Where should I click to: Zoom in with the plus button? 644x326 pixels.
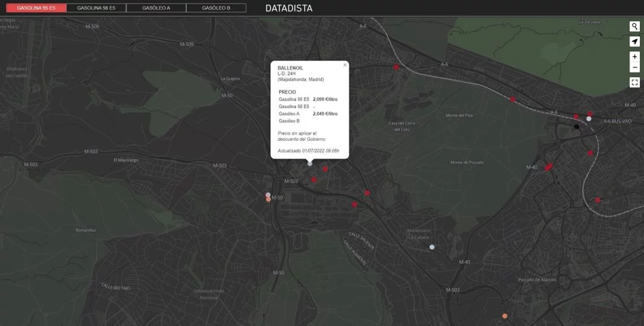[x=634, y=57]
